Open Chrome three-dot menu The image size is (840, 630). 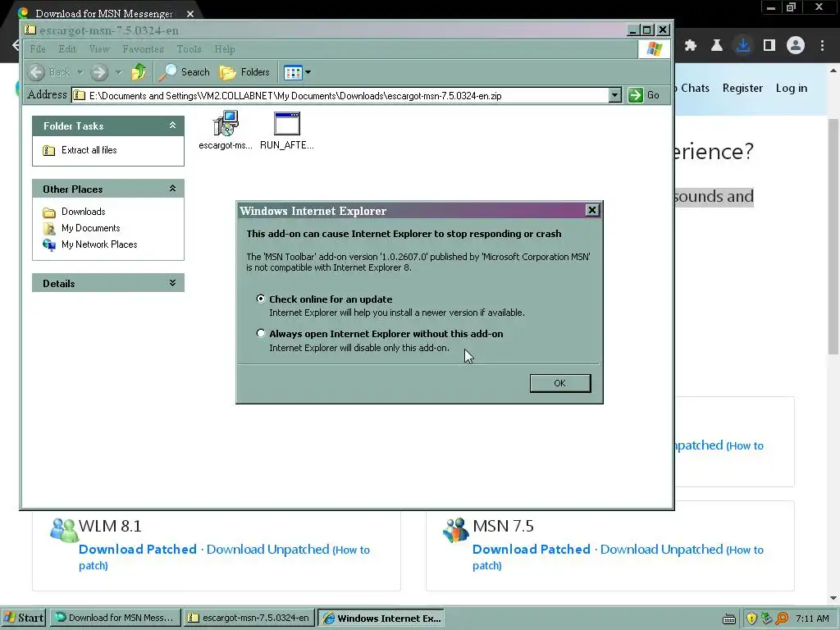pos(822,46)
